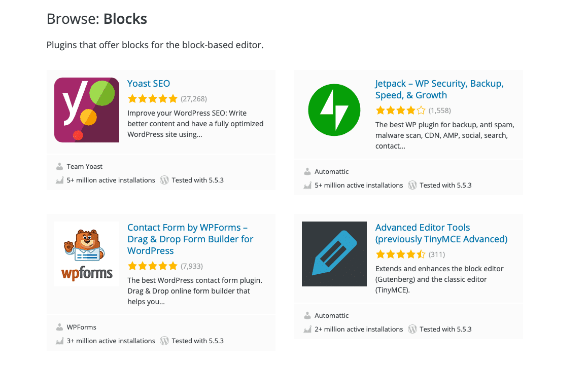Click installations chart icon in WPForms card

pos(59,341)
